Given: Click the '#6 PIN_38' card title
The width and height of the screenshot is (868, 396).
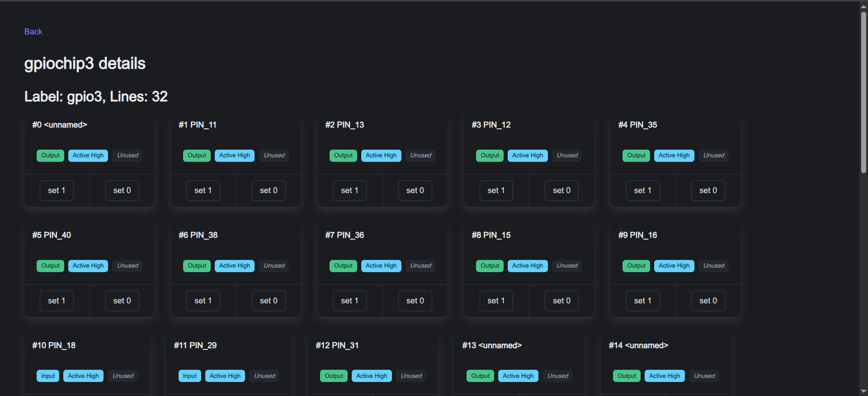Looking at the screenshot, I should coord(198,235).
